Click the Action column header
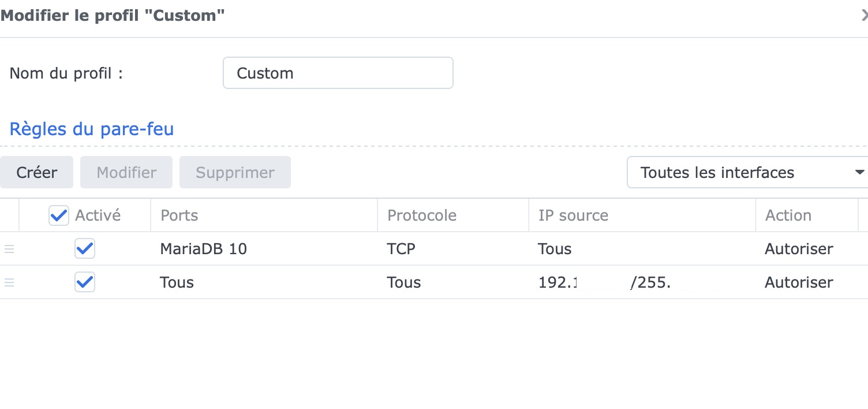This screenshot has height=409, width=868. click(788, 215)
